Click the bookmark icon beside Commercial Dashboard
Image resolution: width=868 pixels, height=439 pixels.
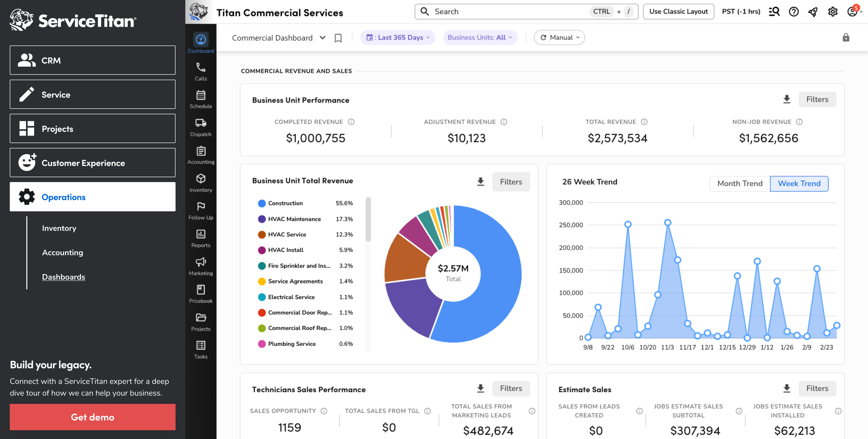(338, 38)
